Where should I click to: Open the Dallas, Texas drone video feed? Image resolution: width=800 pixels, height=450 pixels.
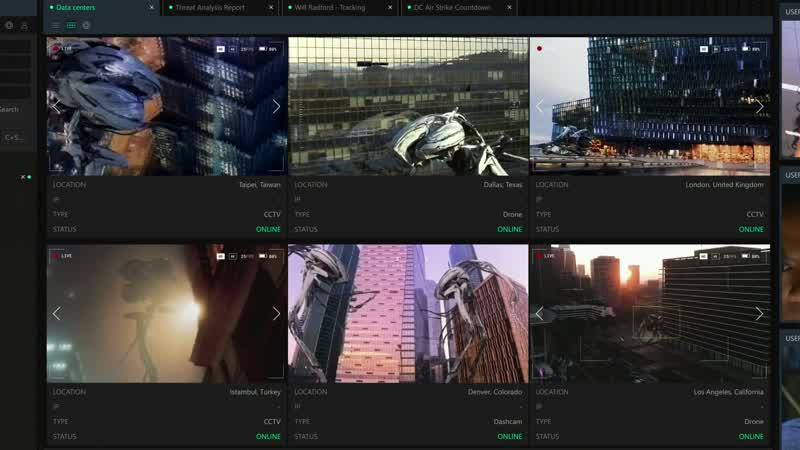coord(408,106)
